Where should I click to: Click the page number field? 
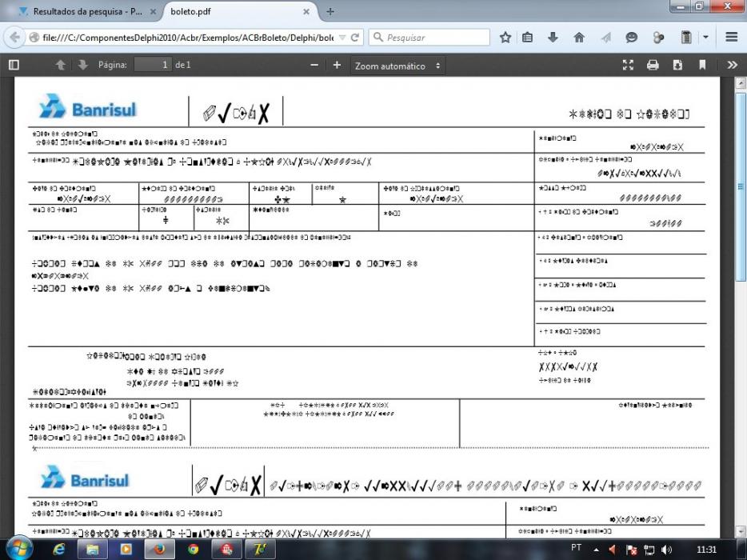click(153, 65)
